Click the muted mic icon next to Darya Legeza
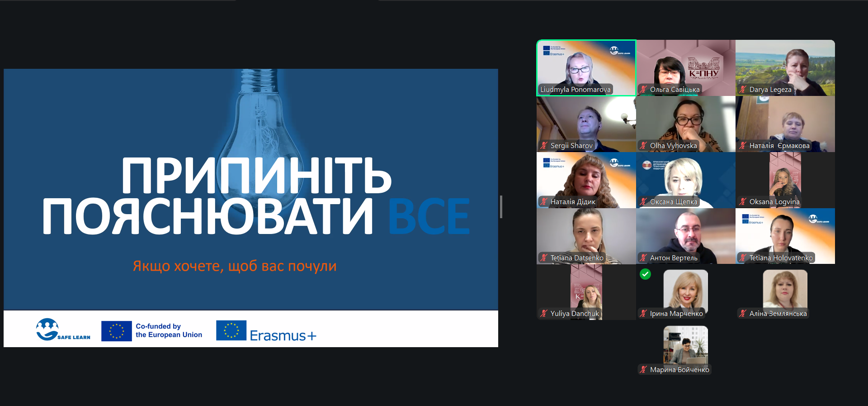This screenshot has width=868, height=406. coord(743,89)
